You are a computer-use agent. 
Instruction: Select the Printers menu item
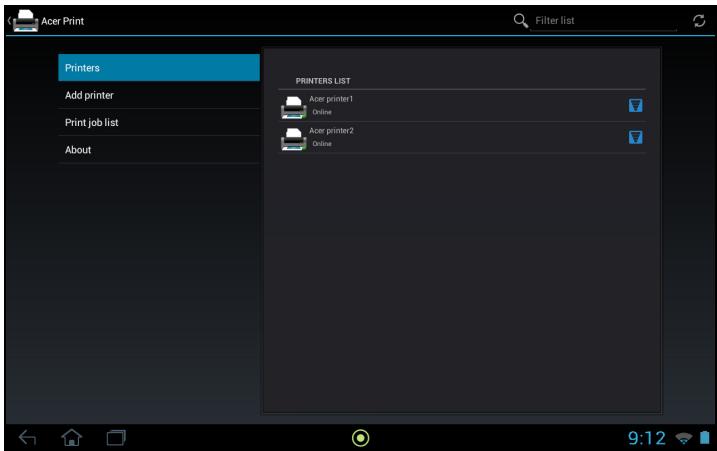(159, 68)
